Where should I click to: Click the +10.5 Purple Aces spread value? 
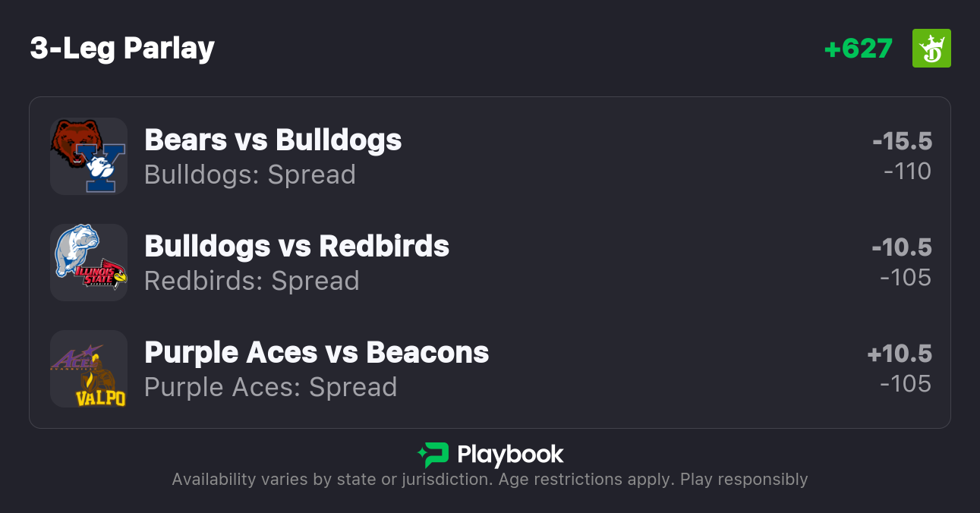click(900, 354)
